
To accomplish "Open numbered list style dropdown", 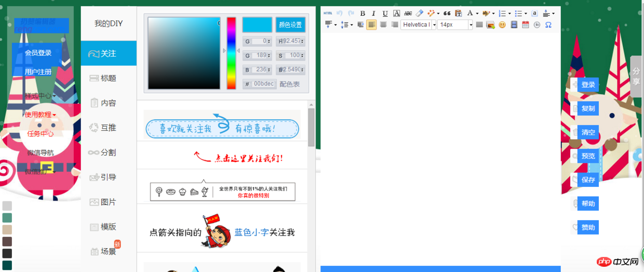I will (509, 13).
